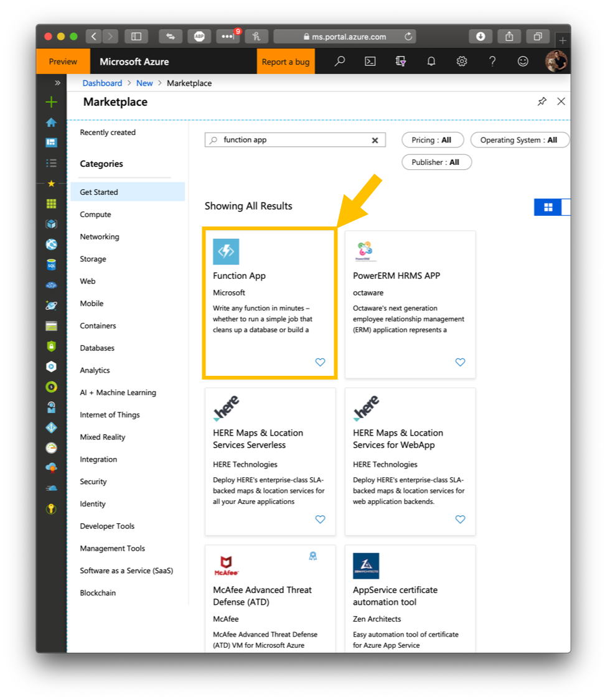The height and width of the screenshot is (700, 605).
Task: Click the function app search field
Action: pos(295,140)
